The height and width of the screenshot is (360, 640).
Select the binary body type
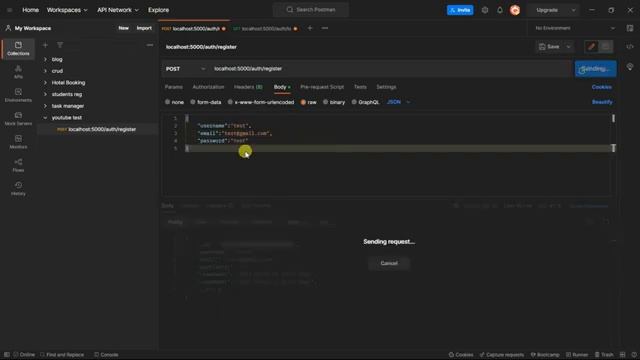(334, 102)
